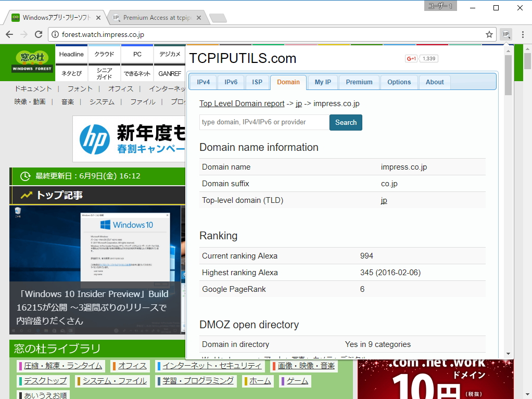This screenshot has height=399, width=532.
Task: Click the page scrollbar down arrow
Action: click(527, 395)
